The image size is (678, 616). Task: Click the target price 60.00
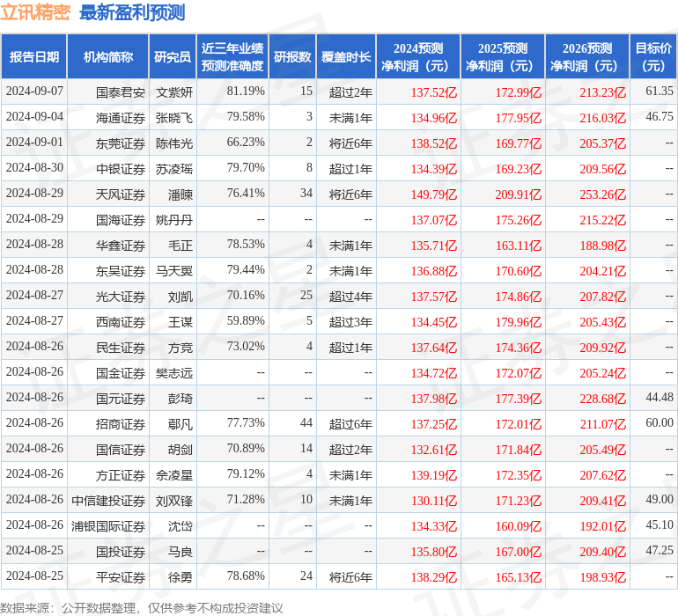[x=660, y=422]
